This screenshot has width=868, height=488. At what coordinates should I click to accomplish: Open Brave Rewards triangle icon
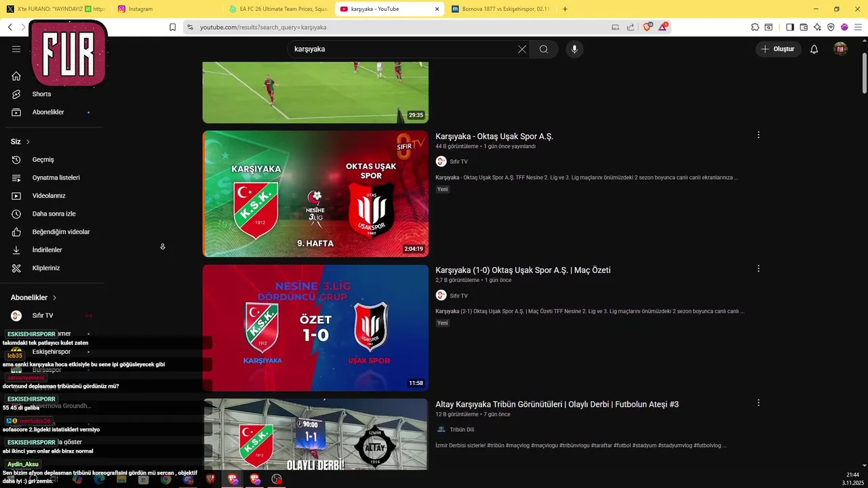pyautogui.click(x=663, y=27)
